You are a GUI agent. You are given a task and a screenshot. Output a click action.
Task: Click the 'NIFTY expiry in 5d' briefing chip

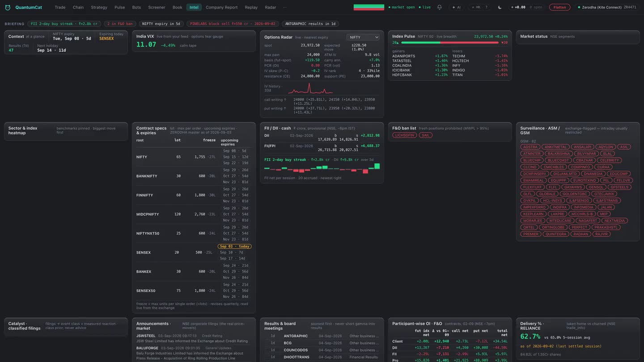pos(161,24)
